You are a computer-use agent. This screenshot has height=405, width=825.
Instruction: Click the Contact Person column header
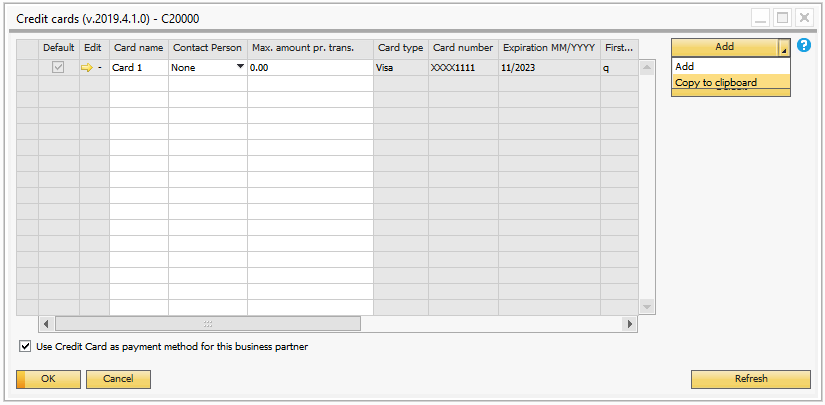click(208, 48)
